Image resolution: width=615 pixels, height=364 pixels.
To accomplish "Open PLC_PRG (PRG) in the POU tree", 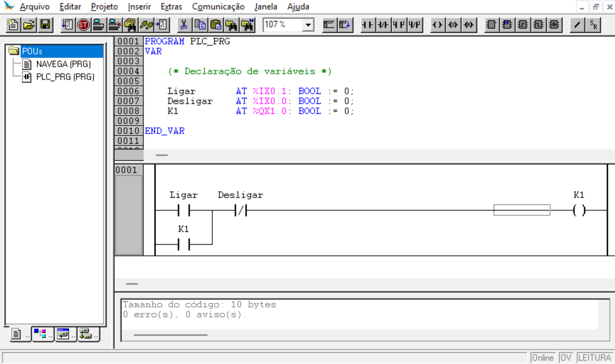I will pyautogui.click(x=65, y=77).
